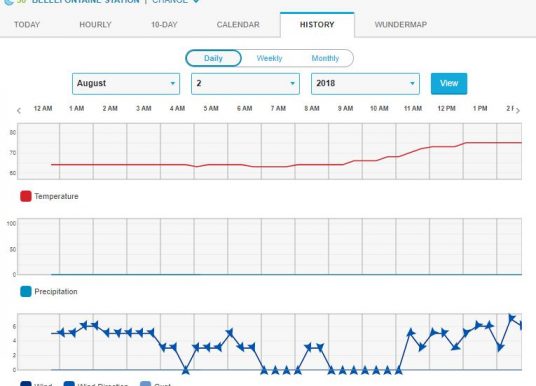Click the blue Precipitation legend swatch
The height and width of the screenshot is (386, 536).
click(26, 292)
